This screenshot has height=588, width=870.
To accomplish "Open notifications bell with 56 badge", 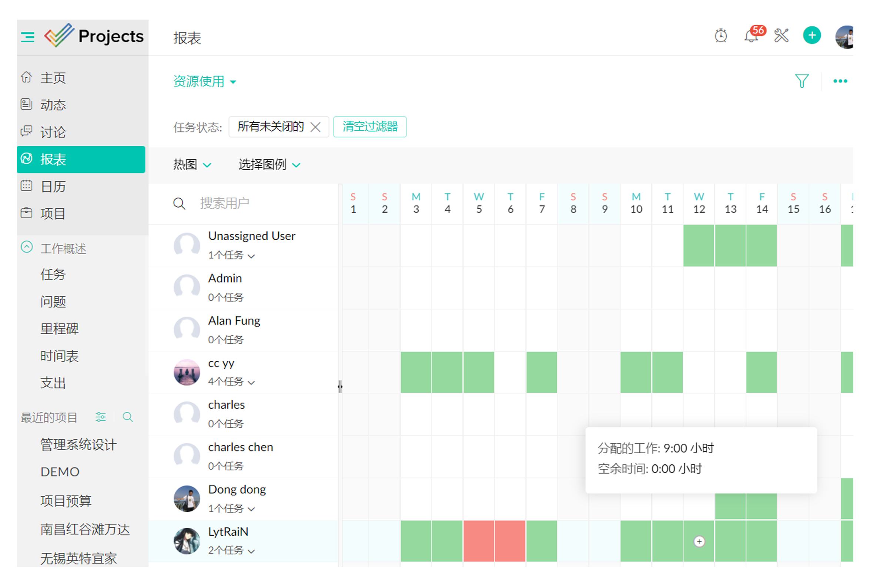I will (751, 37).
